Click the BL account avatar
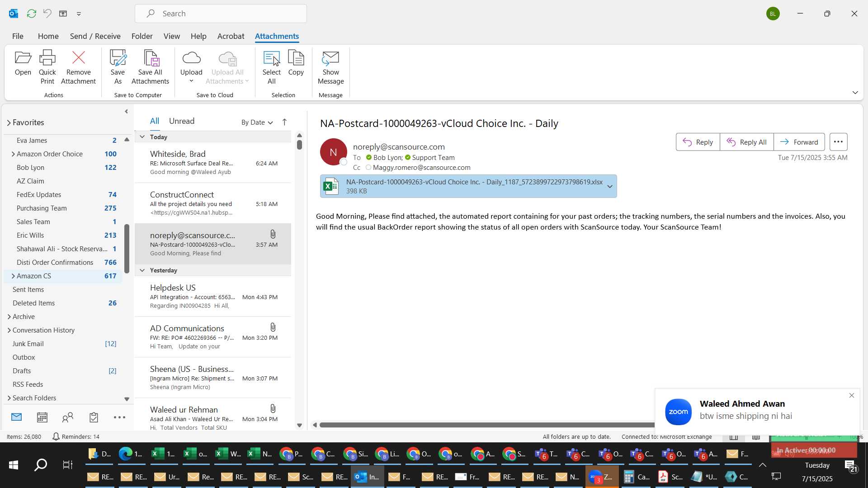The height and width of the screenshot is (488, 868). point(773,14)
